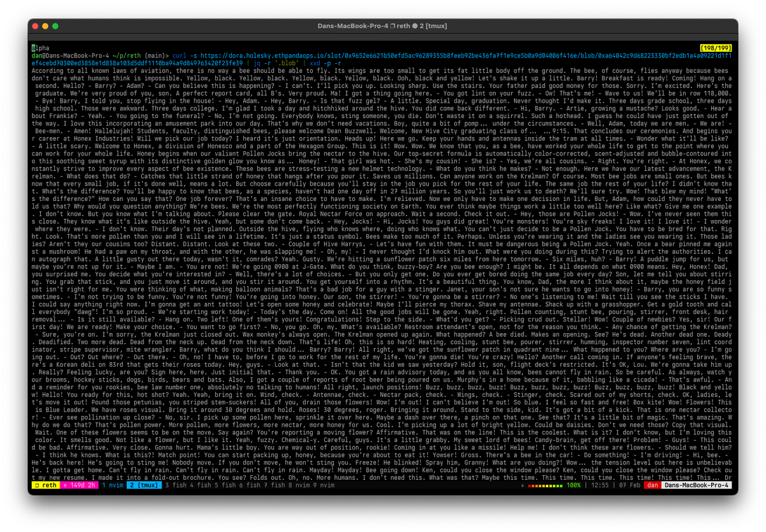Select the active 2 [tmux] window tab
766x532 pixels.
(x=144, y=485)
